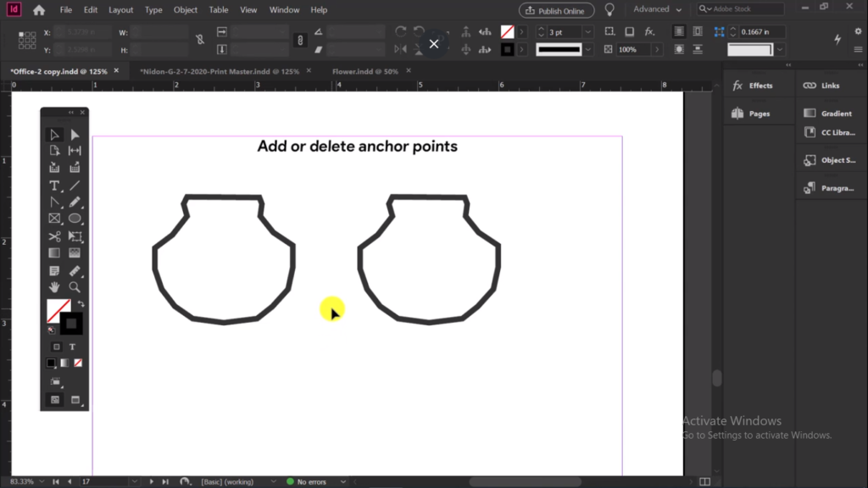Select the Gap tool
This screenshot has height=488, width=868.
point(75,151)
